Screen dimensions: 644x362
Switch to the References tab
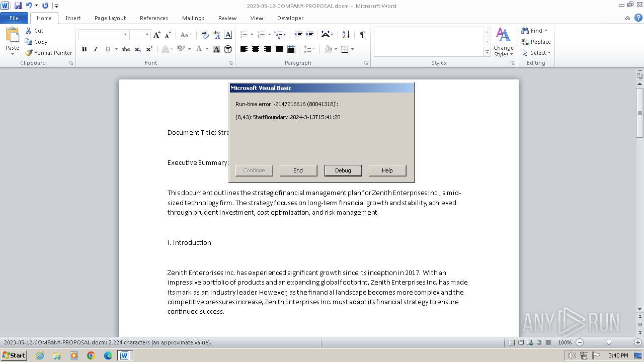154,18
